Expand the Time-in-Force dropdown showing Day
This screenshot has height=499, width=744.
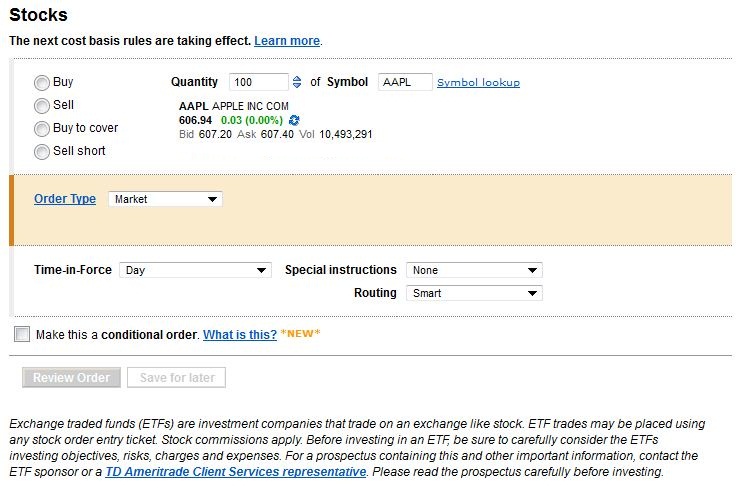pyautogui.click(x=195, y=270)
